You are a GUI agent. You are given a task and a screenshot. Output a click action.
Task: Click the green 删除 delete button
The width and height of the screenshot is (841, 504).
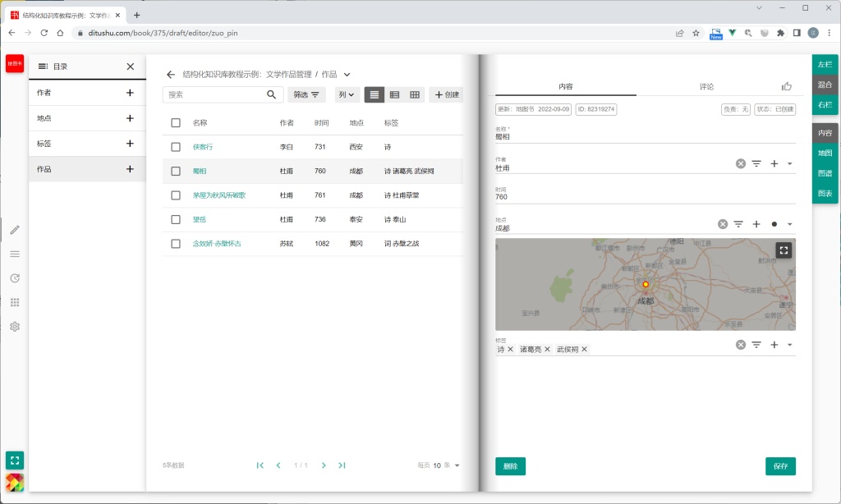tap(510, 466)
